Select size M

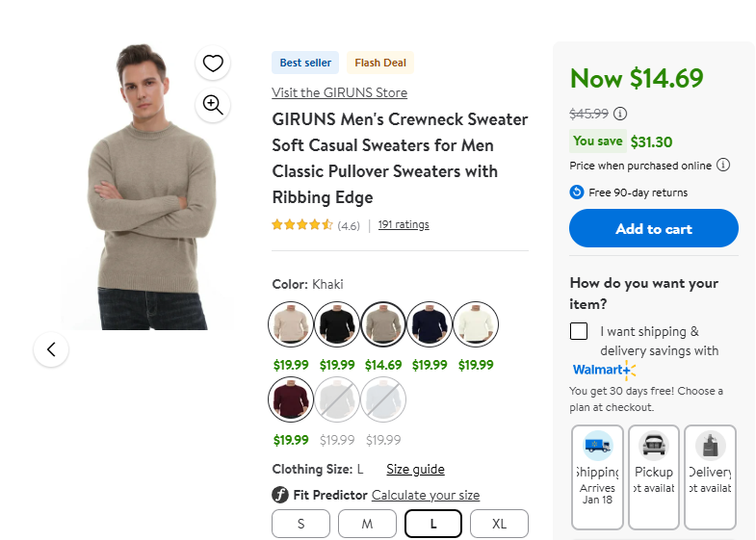pos(367,524)
